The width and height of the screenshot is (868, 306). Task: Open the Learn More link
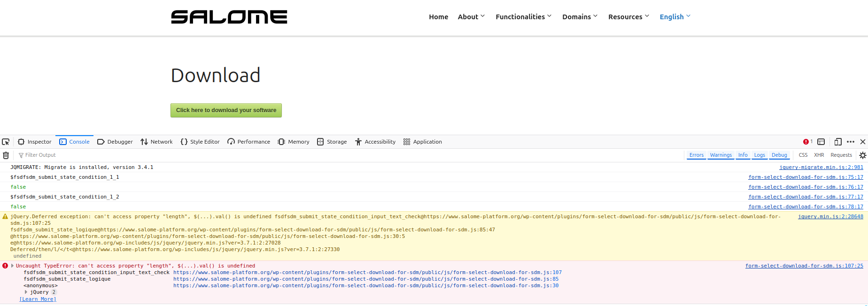tap(38, 299)
